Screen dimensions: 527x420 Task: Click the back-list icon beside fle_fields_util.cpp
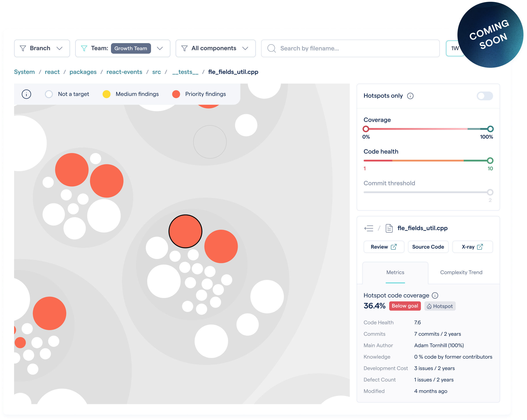369,228
